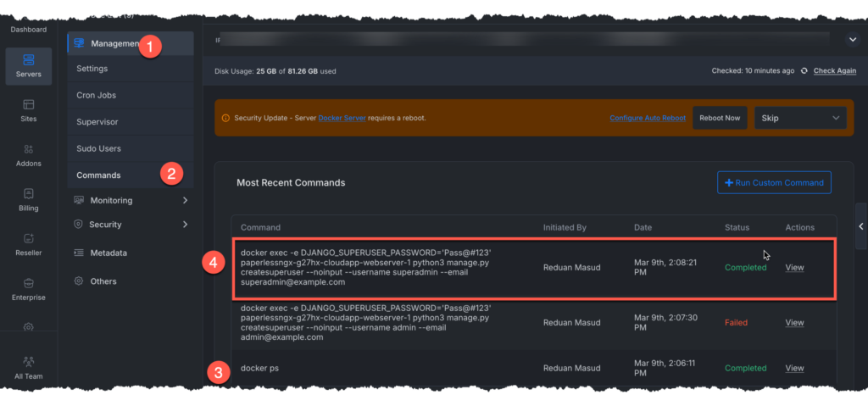The image size is (868, 406).
Task: Click the Mar 9th, 2:07:30 PM date
Action: click(666, 322)
